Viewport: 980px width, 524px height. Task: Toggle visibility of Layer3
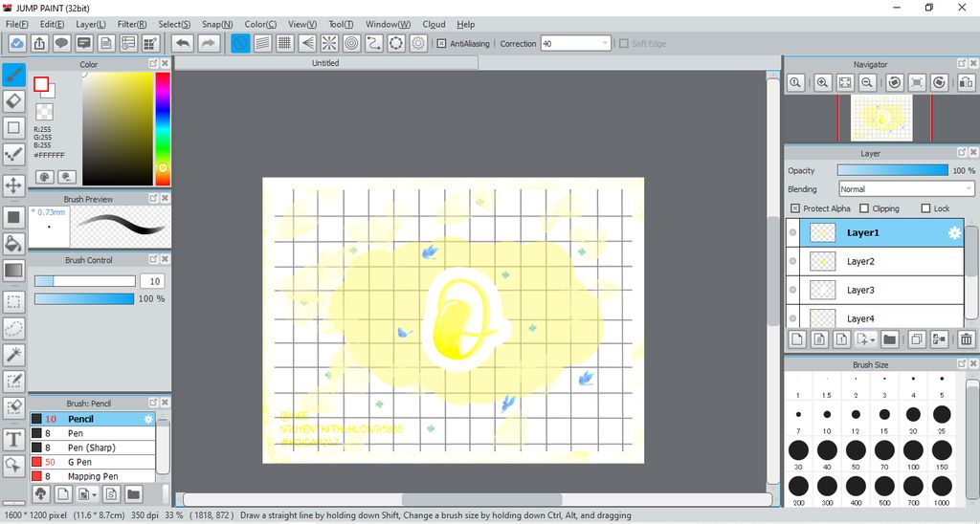[793, 291]
